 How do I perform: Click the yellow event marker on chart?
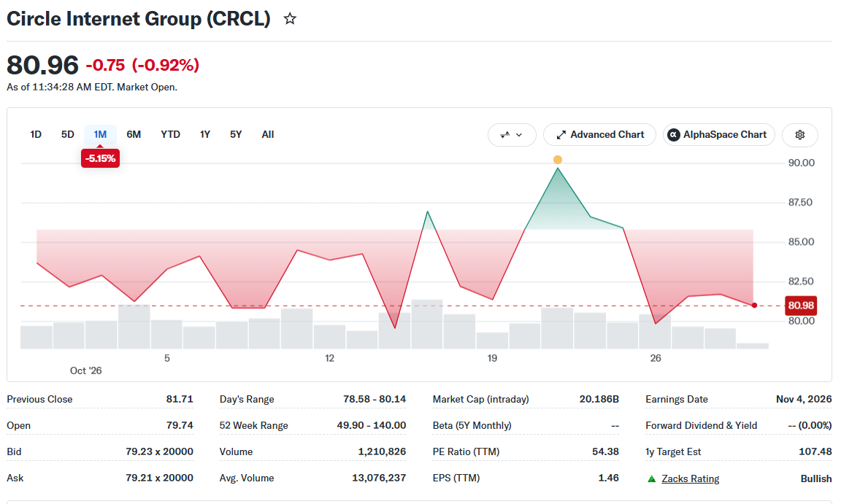coord(558,160)
